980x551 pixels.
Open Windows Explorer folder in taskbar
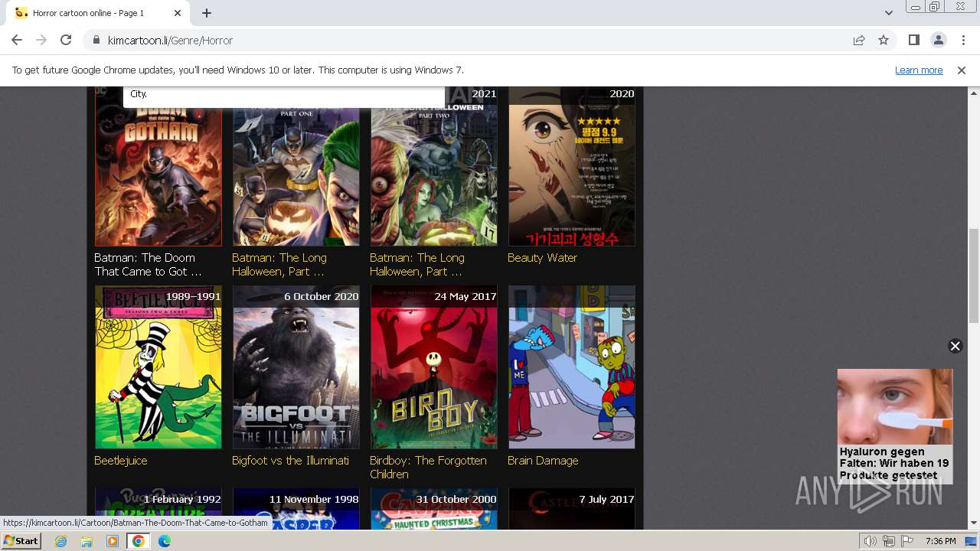[x=87, y=541]
